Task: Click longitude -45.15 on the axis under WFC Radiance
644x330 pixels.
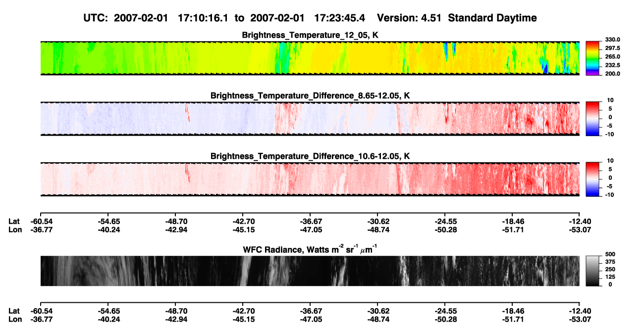Action: (243, 319)
